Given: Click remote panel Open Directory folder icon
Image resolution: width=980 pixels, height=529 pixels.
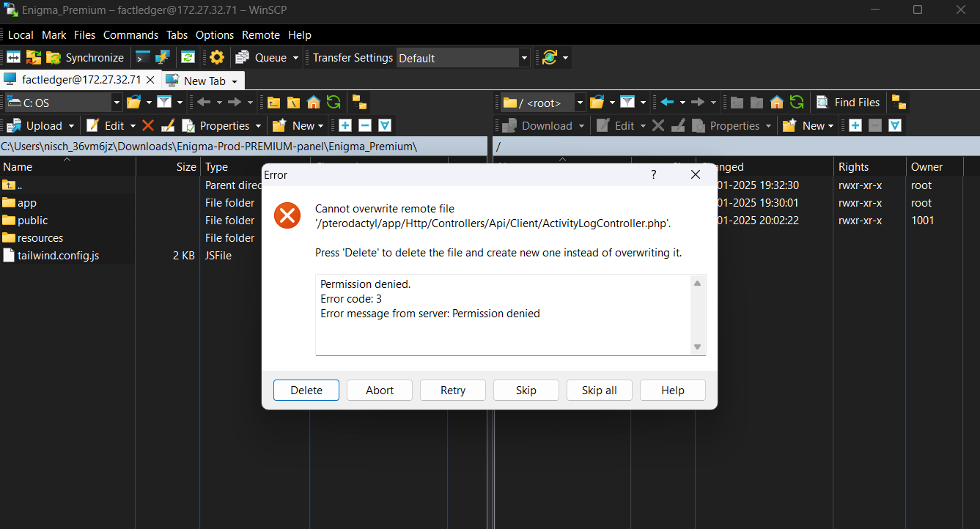Looking at the screenshot, I should pyautogui.click(x=597, y=103).
